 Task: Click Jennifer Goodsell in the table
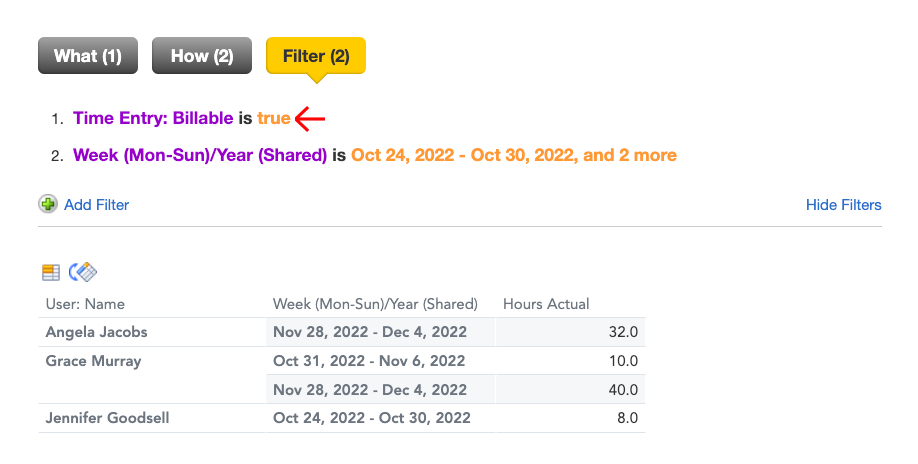point(108,418)
